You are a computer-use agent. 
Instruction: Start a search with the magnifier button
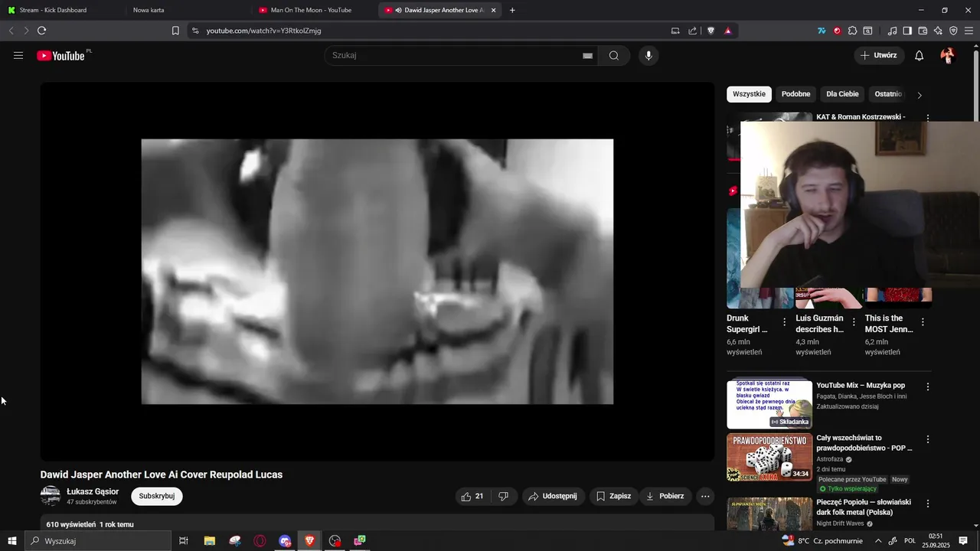[614, 55]
